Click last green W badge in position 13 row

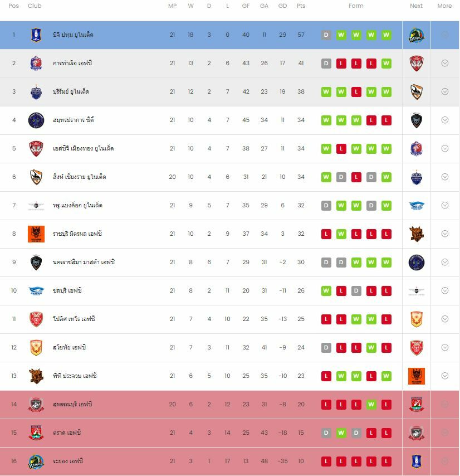point(386,376)
